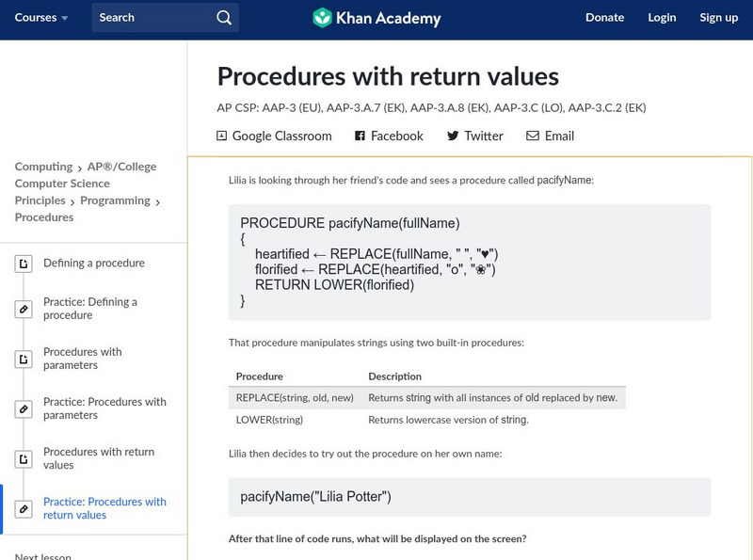
Task: Go to the Computing breadcrumb link
Action: (43, 167)
